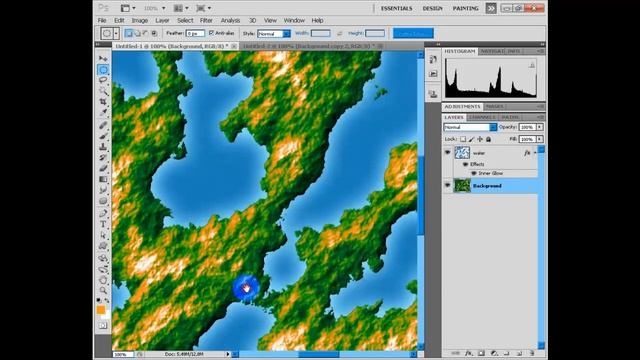
Task: Choose Add to selection mode
Action: [x=137, y=33]
